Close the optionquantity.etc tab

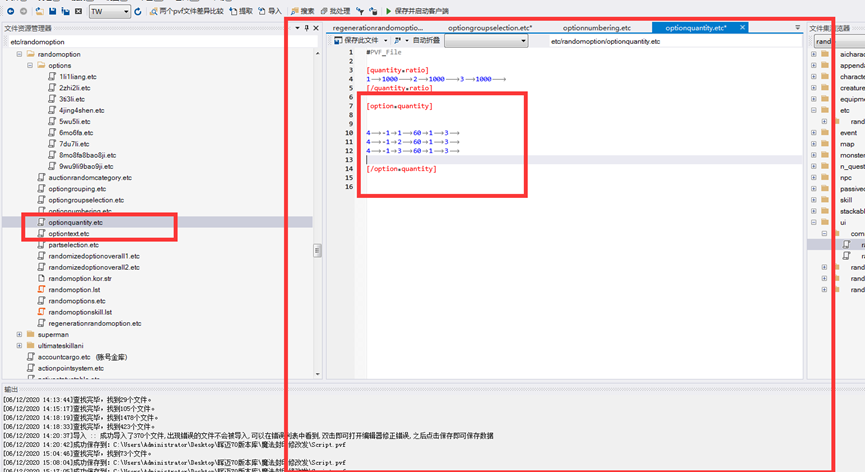click(x=743, y=28)
